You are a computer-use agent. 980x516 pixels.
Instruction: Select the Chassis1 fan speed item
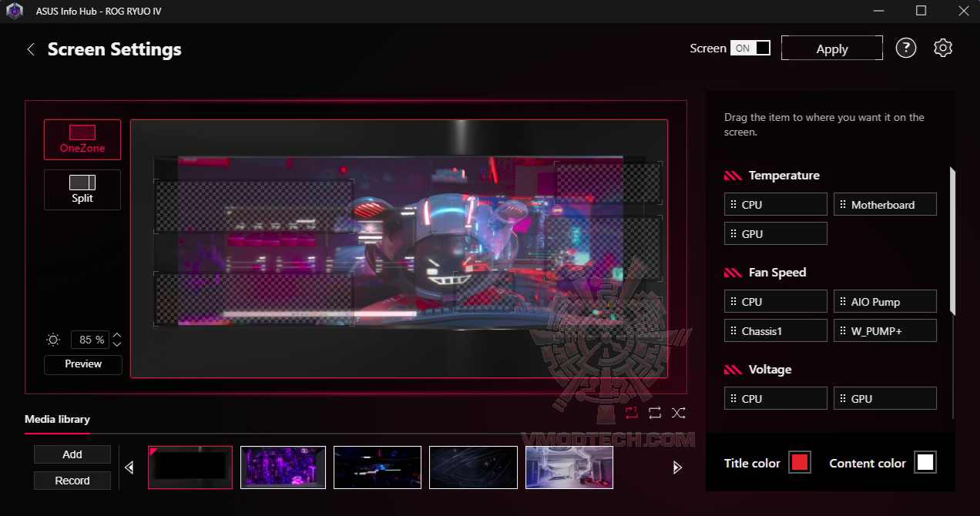click(776, 330)
